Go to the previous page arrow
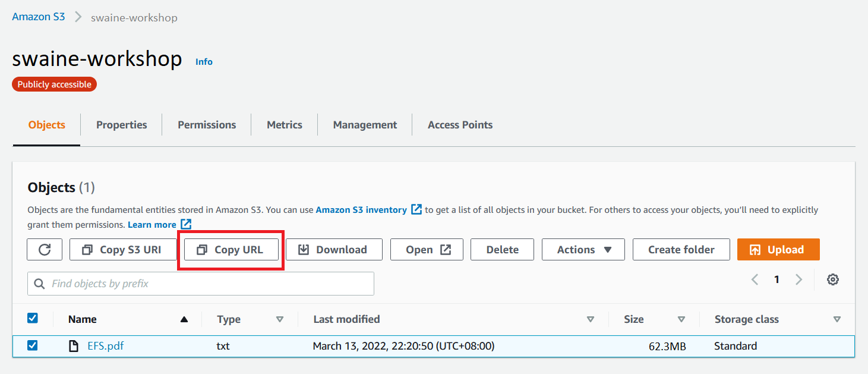The width and height of the screenshot is (868, 374). [755, 279]
